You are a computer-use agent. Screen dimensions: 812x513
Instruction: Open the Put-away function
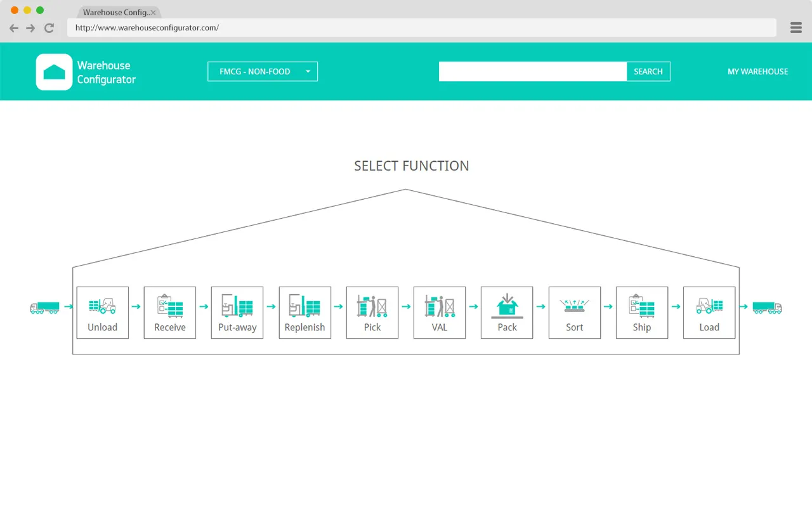[x=237, y=312]
